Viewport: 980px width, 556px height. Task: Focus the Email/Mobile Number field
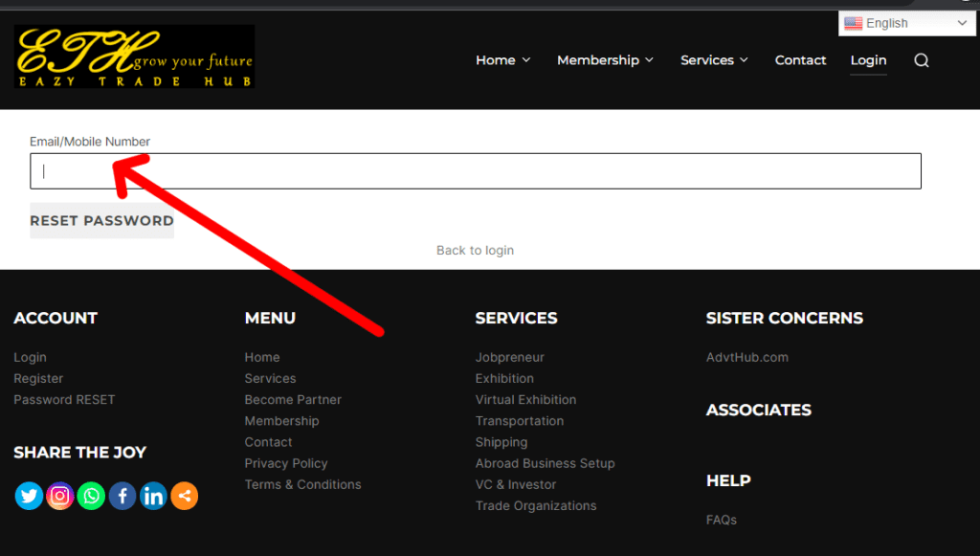pos(475,171)
